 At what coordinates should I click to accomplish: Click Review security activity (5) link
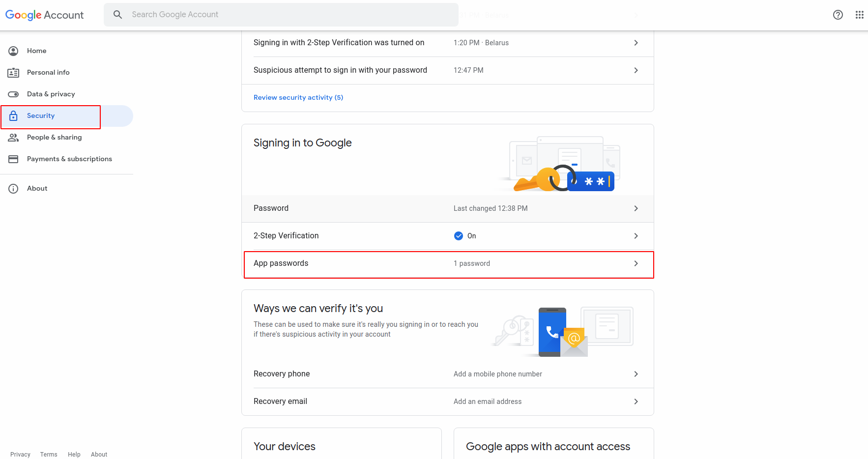click(298, 97)
